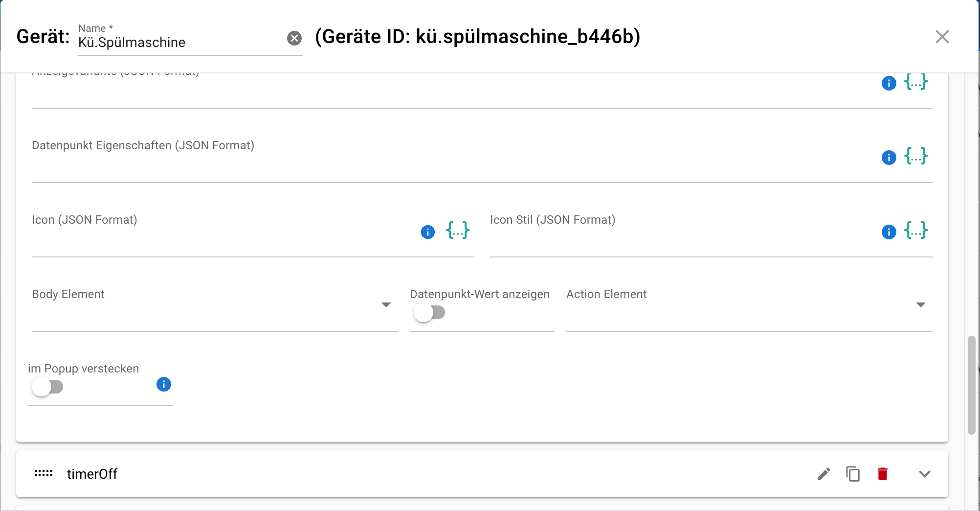Close the Gerät dialog
The image size is (980, 511).
(x=942, y=37)
